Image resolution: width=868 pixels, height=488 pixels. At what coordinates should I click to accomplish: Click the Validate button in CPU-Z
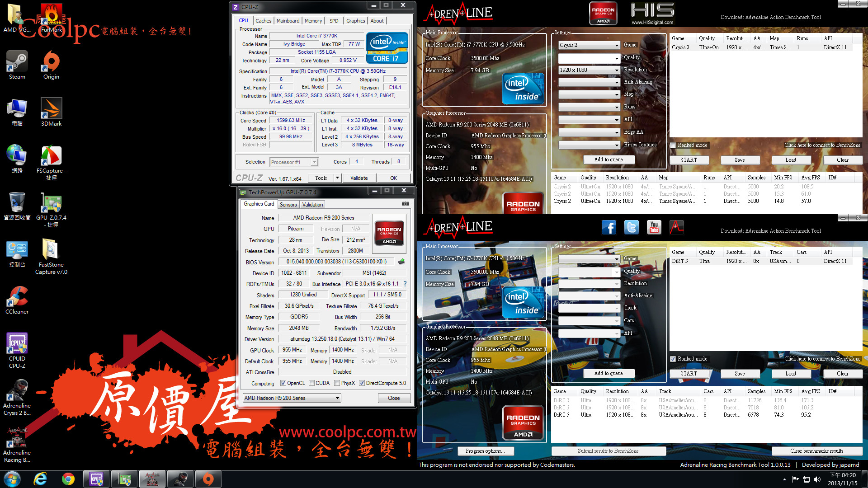pos(359,178)
